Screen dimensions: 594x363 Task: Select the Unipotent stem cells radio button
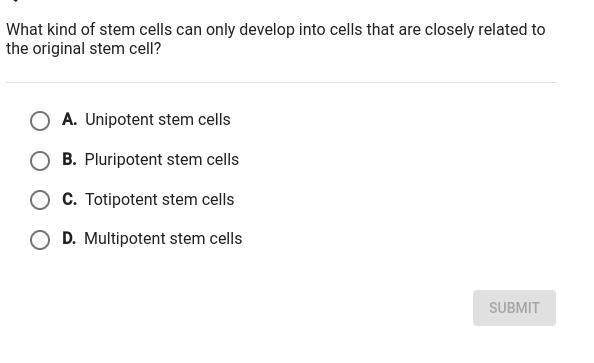[x=40, y=121]
